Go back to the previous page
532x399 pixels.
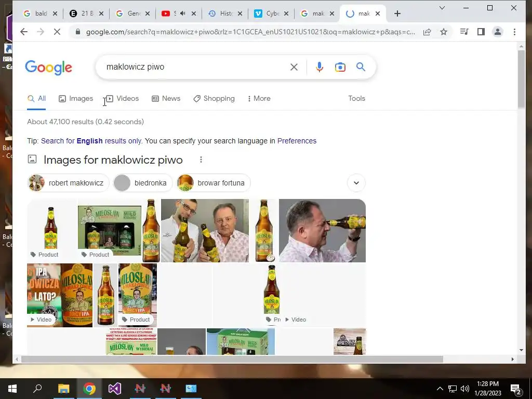point(24,32)
